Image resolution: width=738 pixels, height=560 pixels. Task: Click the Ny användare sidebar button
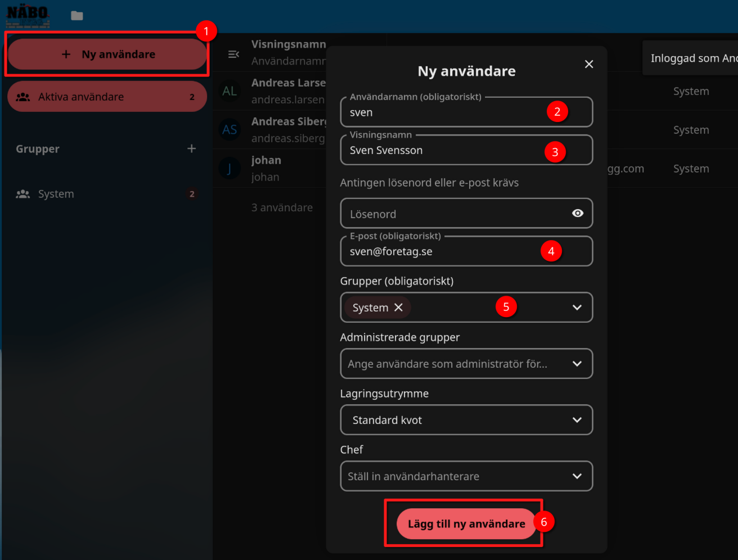(x=107, y=55)
